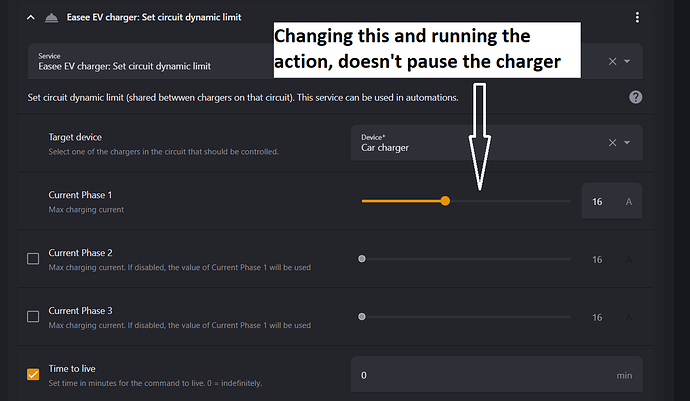The image size is (690, 401).
Task: Click the Easee charger icon in header
Action: pyautogui.click(x=51, y=17)
